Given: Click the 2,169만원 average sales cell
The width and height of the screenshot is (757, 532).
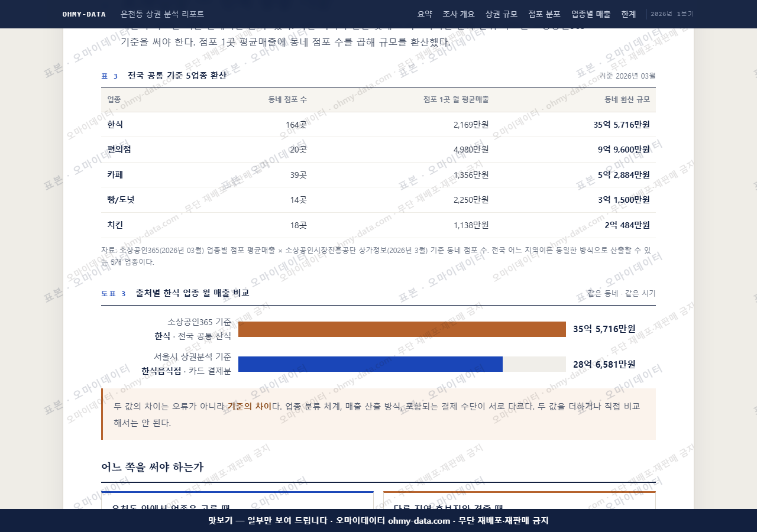Looking at the screenshot, I should [x=471, y=125].
